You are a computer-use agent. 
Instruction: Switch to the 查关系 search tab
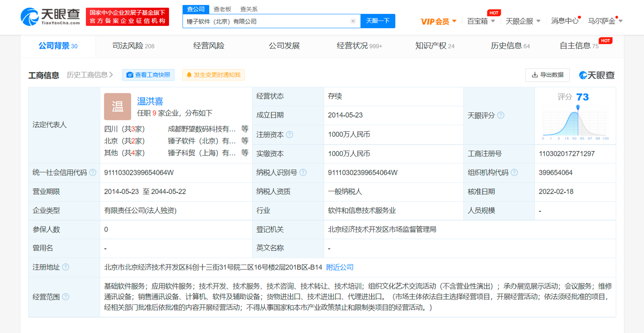[249, 9]
